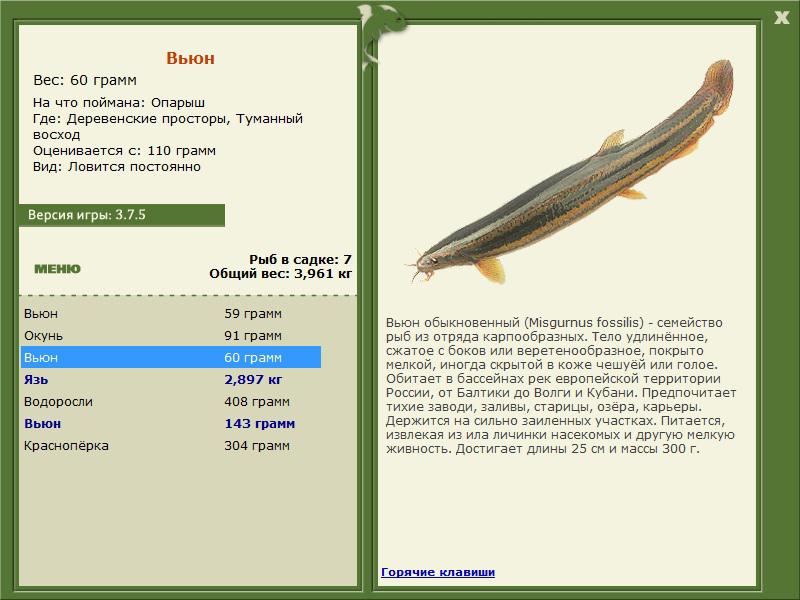Click the Оценивается с: 110 грамм line
This screenshot has width=800, height=600.
click(124, 151)
